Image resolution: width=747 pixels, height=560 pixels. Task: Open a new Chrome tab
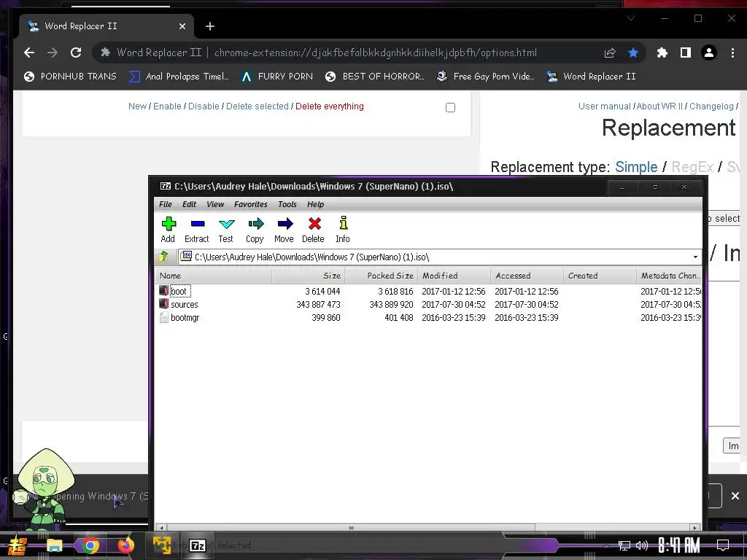click(x=210, y=26)
